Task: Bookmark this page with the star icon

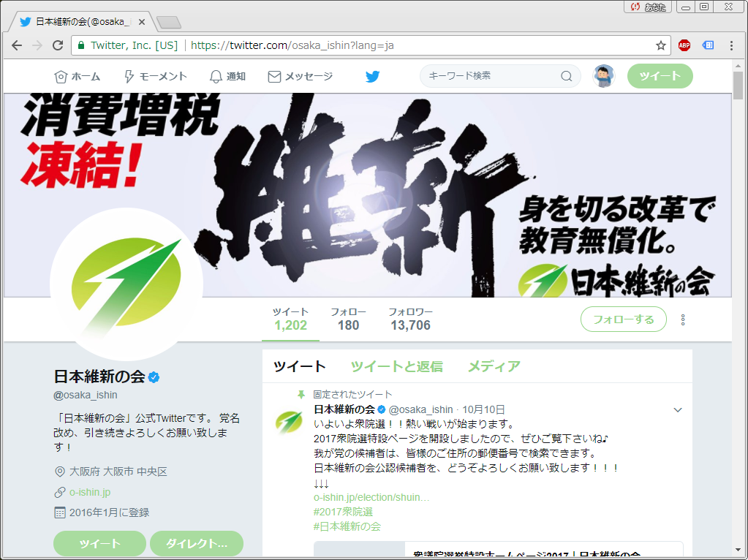Action: [661, 45]
